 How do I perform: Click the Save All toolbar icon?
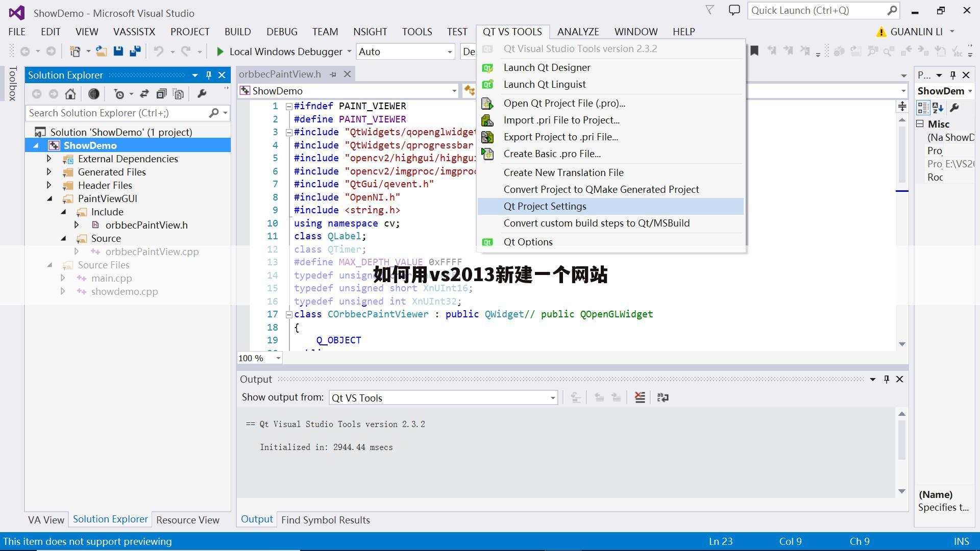click(135, 51)
